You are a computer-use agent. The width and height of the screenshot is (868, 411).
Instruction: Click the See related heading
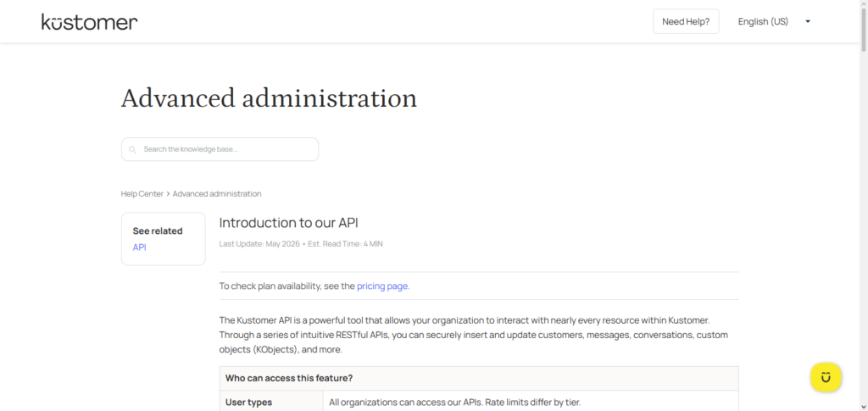158,230
